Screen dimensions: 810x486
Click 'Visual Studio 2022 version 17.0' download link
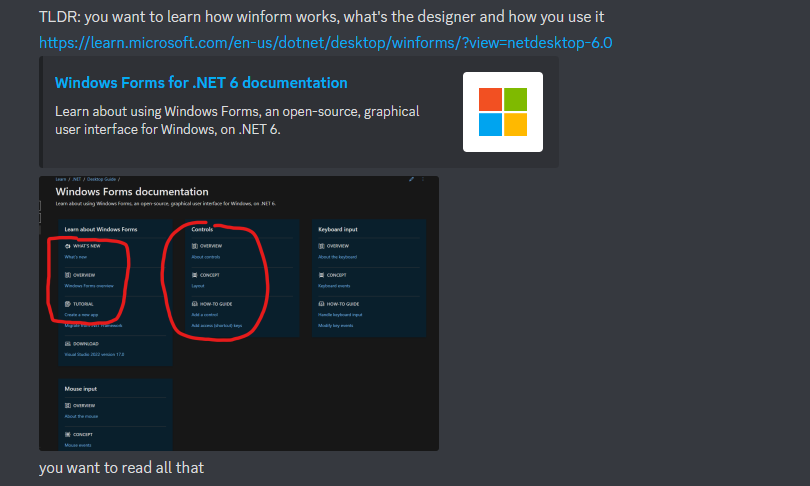click(x=94, y=354)
